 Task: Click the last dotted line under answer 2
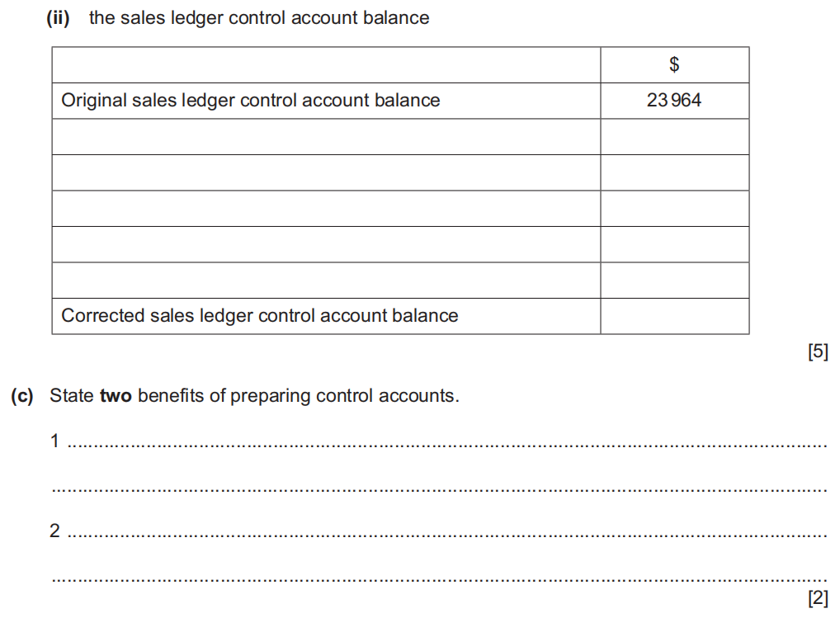439,579
